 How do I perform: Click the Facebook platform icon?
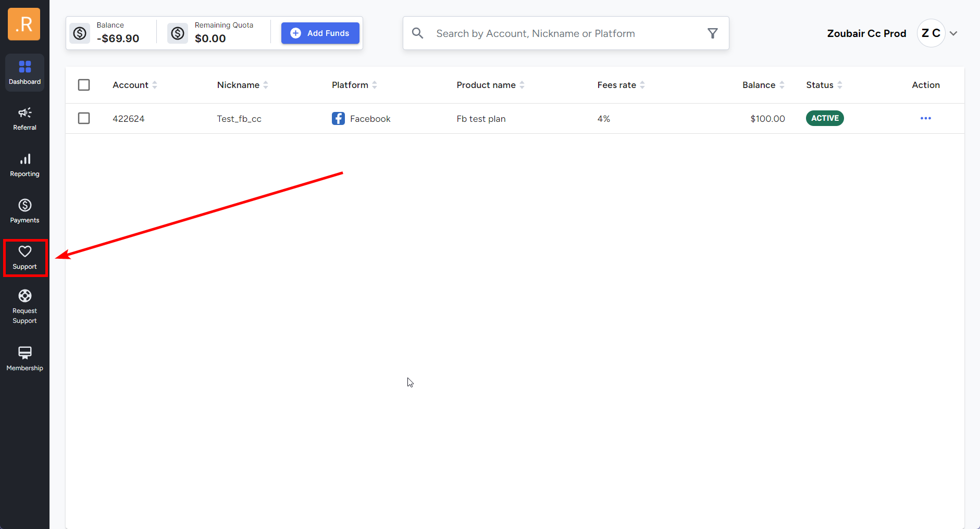pyautogui.click(x=338, y=119)
